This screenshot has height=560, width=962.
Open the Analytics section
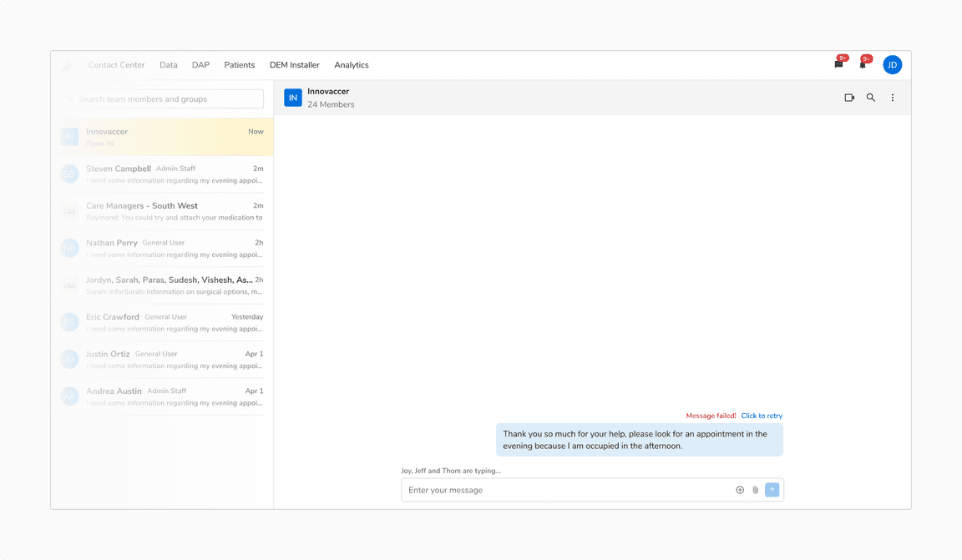(351, 64)
